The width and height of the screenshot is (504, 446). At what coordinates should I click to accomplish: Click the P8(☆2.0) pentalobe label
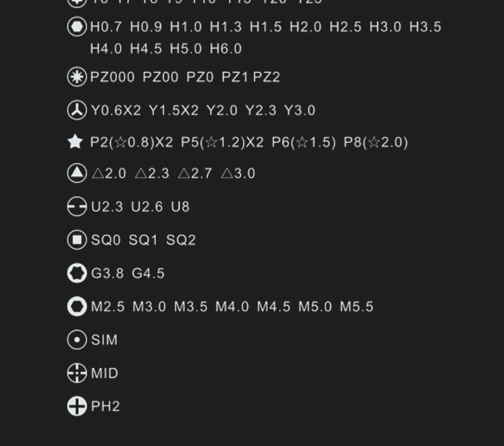[x=376, y=142]
